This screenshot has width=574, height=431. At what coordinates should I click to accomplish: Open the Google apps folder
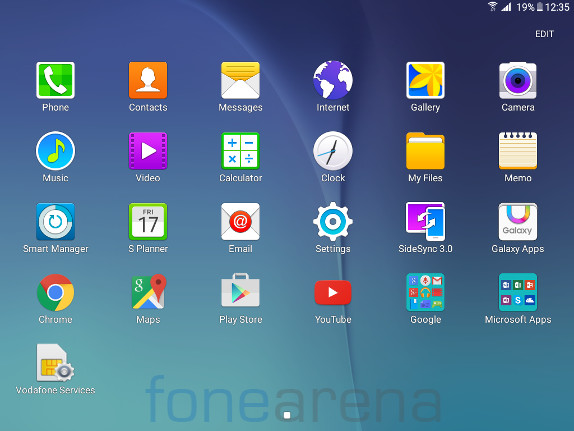pos(425,292)
